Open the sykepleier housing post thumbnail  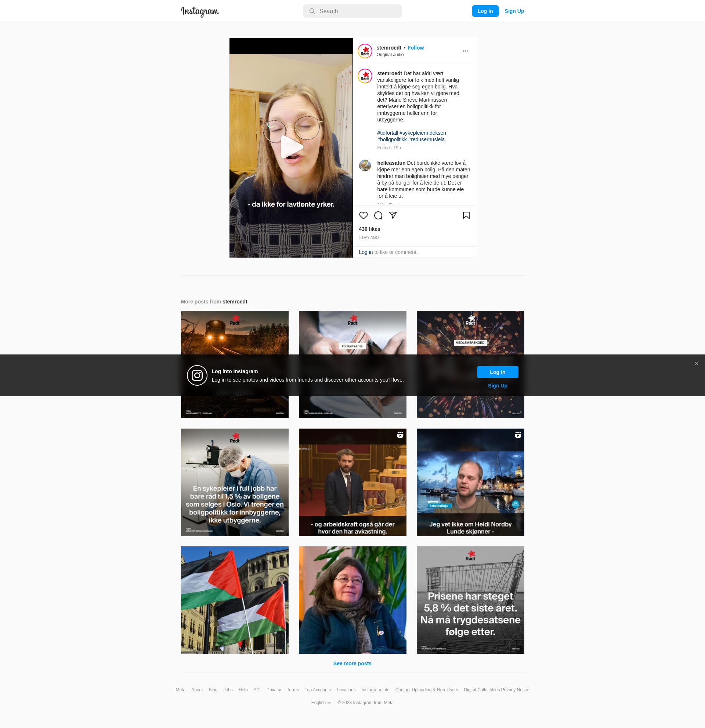click(x=235, y=482)
